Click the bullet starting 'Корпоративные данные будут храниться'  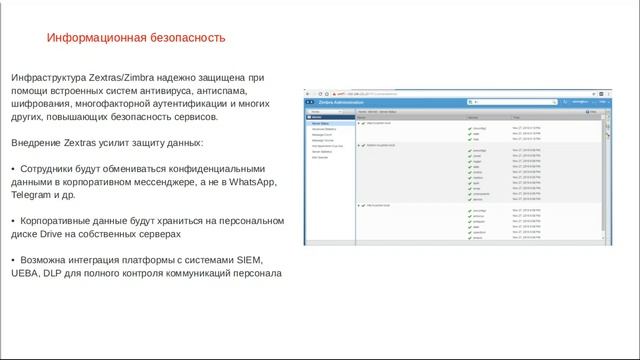147,227
